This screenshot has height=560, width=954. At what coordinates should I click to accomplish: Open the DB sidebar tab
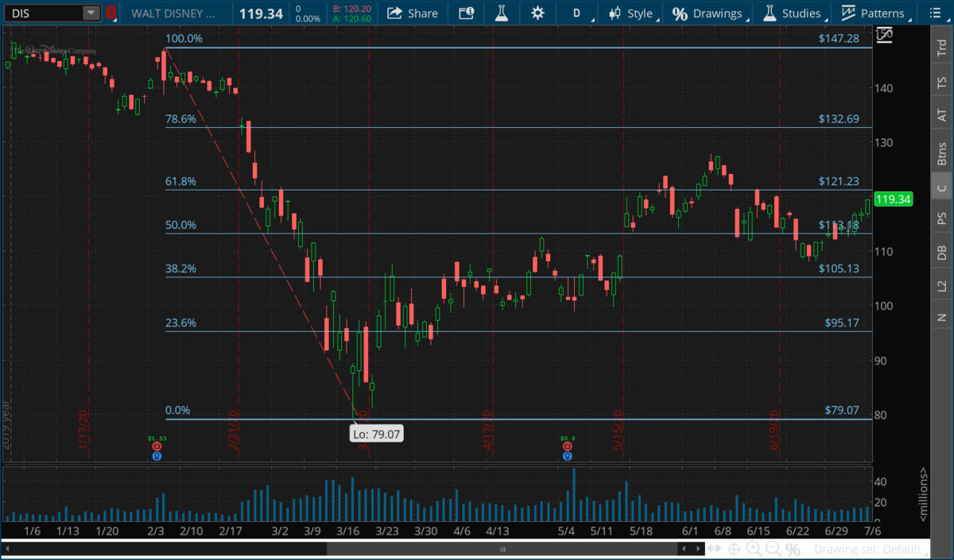point(942,252)
